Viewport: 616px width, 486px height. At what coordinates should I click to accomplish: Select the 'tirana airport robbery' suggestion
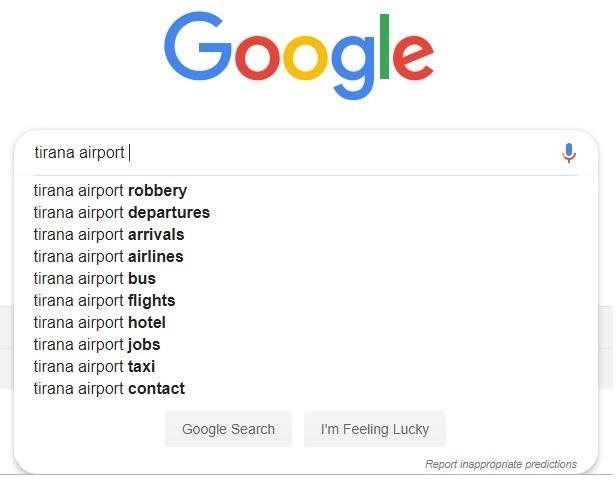(110, 190)
